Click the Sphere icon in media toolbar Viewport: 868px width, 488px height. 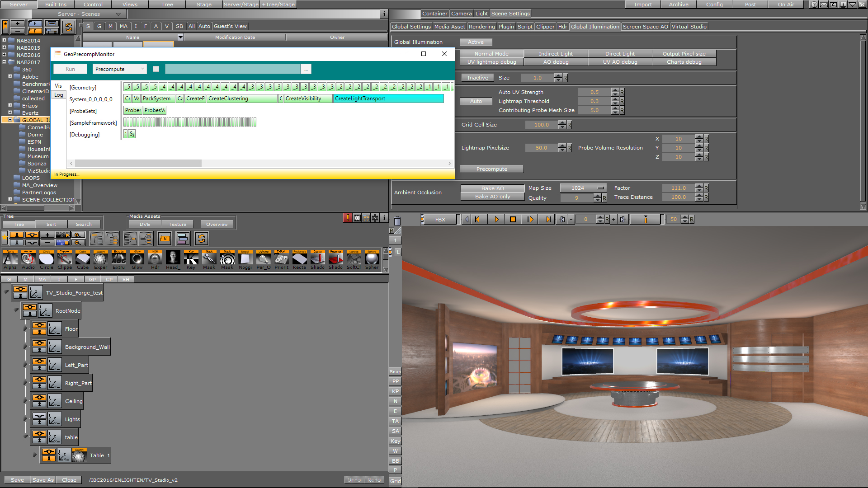[372, 259]
